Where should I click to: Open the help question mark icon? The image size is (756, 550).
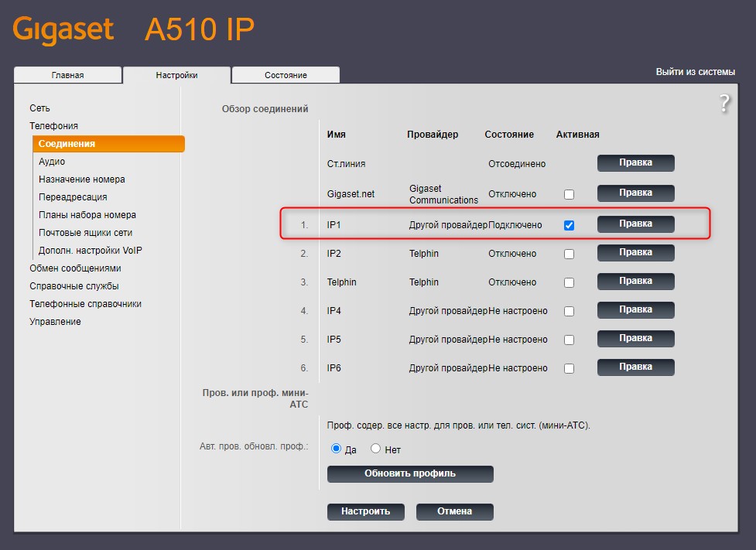coord(724,103)
